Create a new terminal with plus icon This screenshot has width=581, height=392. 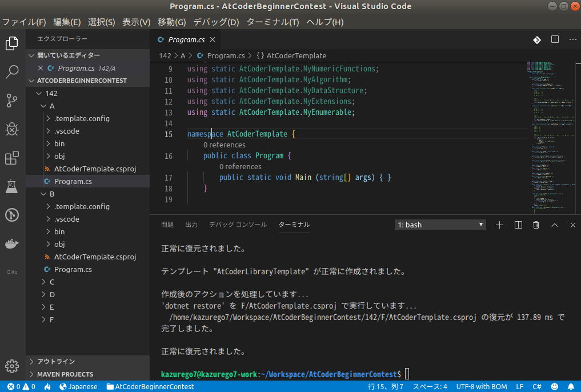(x=499, y=225)
